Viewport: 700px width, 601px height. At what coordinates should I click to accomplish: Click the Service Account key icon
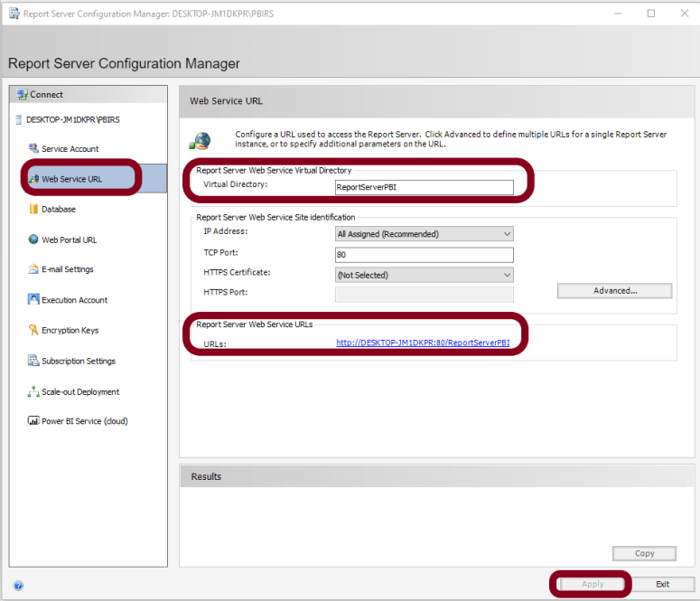(x=33, y=148)
